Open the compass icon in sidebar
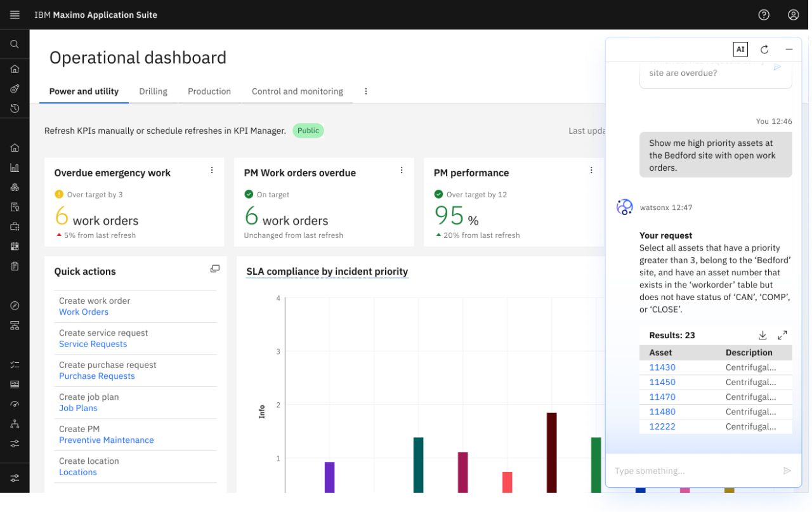 pos(15,306)
